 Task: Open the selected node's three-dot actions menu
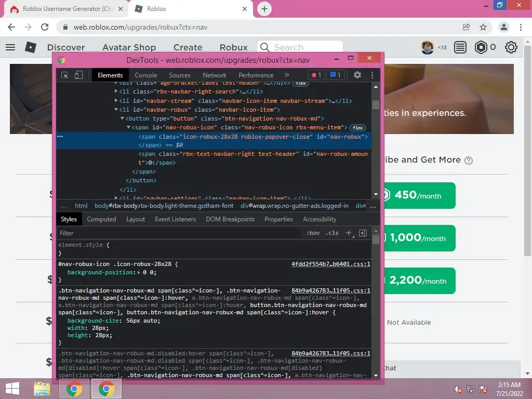60,137
